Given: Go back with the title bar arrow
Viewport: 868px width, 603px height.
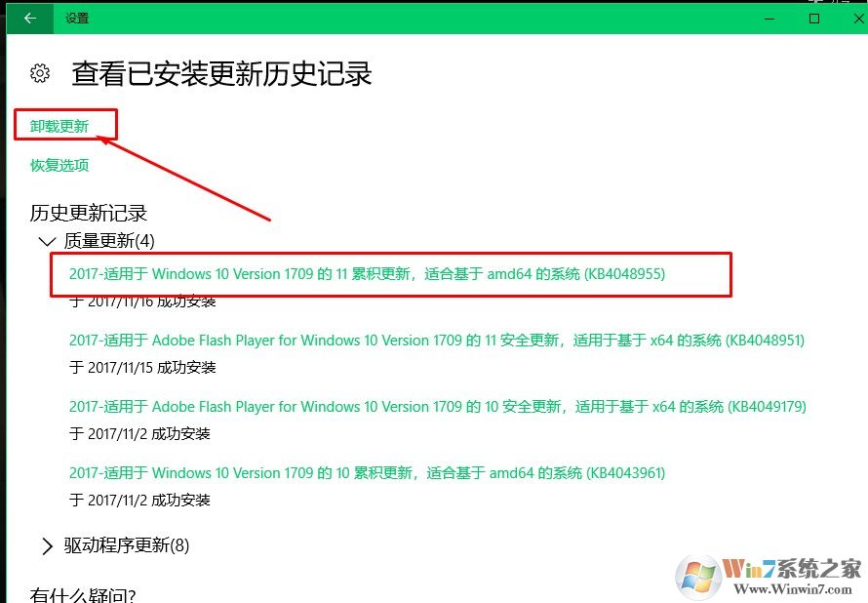Looking at the screenshot, I should click(30, 19).
